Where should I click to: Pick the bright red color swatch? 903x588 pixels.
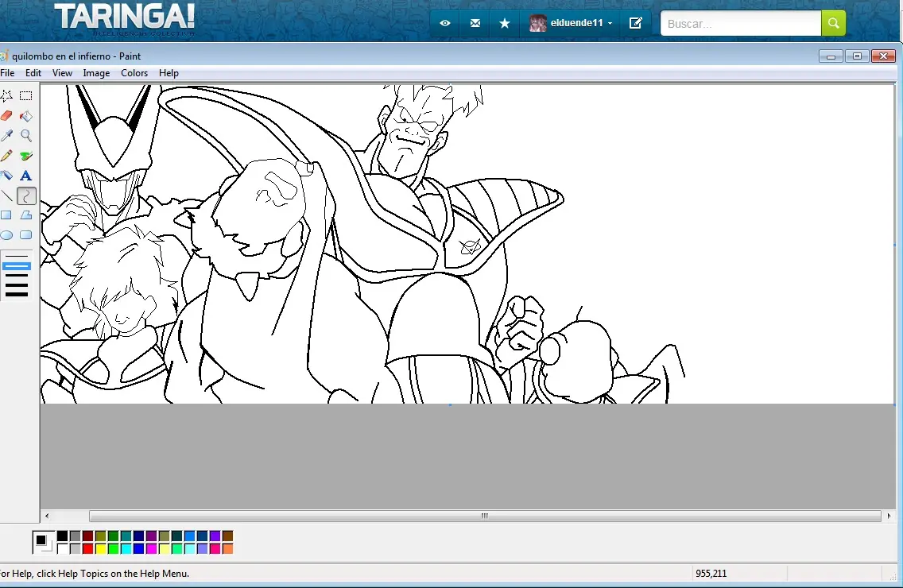(87, 549)
